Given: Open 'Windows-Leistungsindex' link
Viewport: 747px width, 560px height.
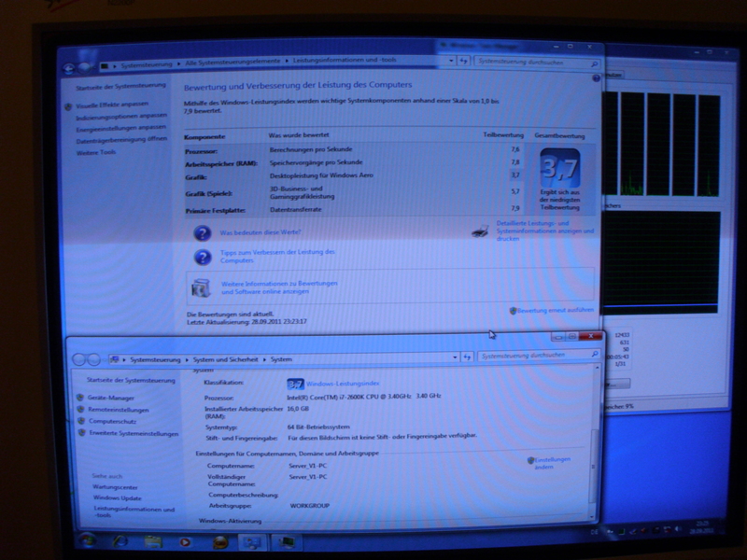Looking at the screenshot, I should [343, 384].
